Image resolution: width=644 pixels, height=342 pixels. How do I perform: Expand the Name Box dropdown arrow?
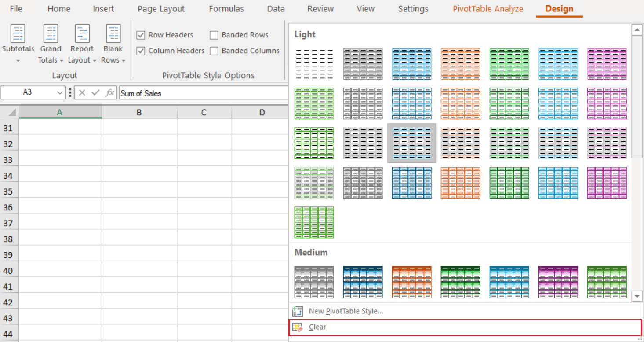(x=60, y=93)
